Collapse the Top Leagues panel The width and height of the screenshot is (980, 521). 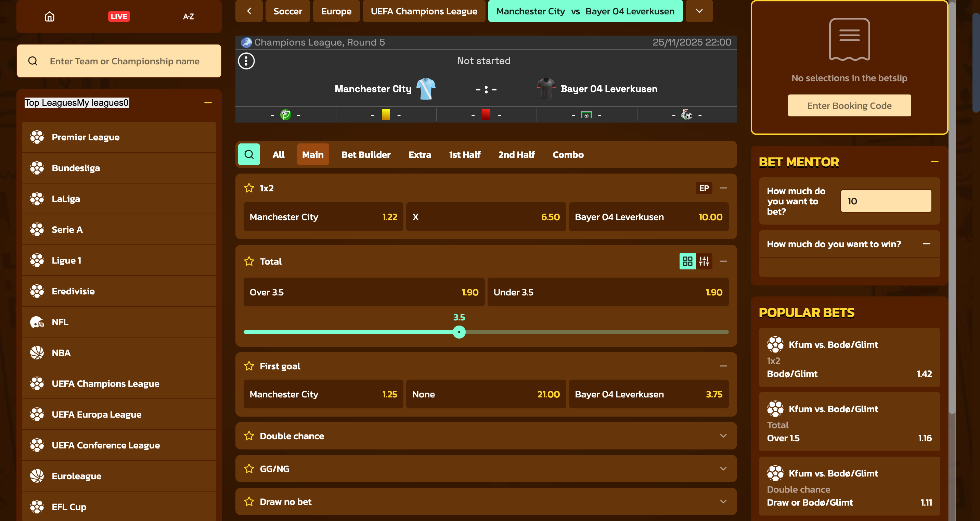(x=208, y=103)
